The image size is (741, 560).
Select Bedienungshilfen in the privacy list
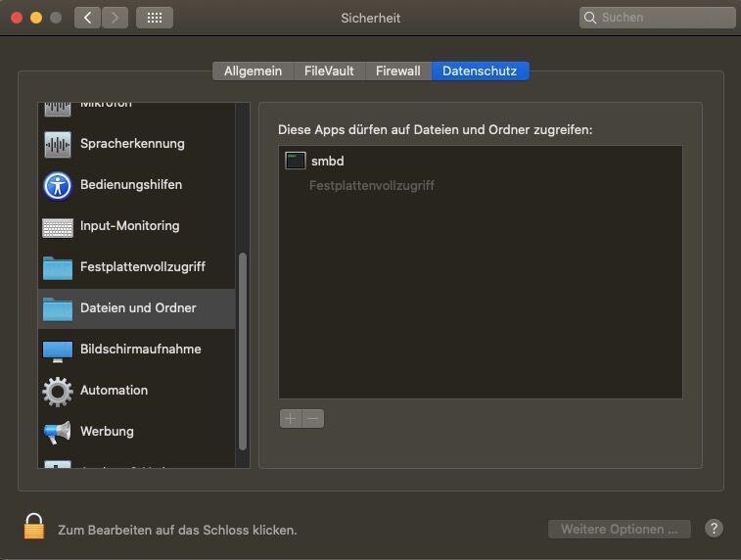click(137, 185)
